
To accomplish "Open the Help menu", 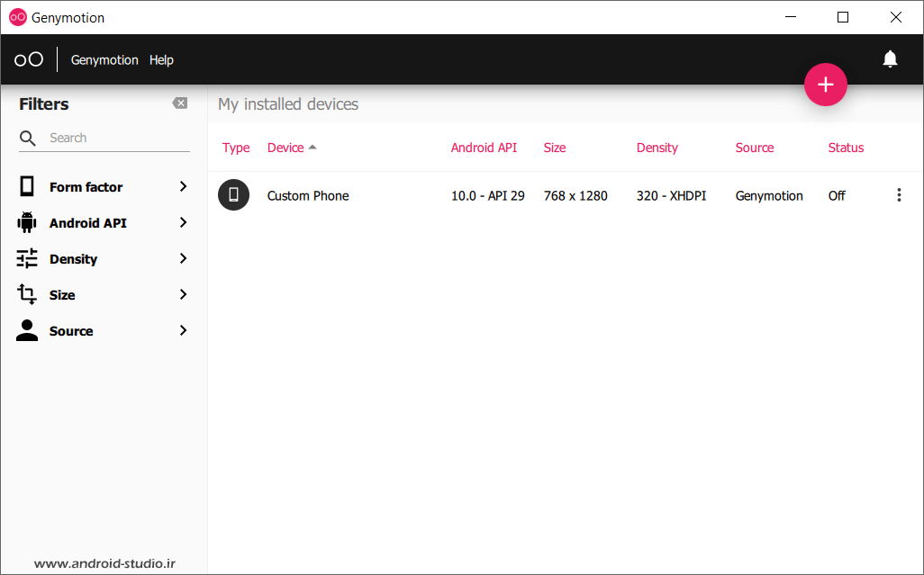I will pyautogui.click(x=161, y=60).
